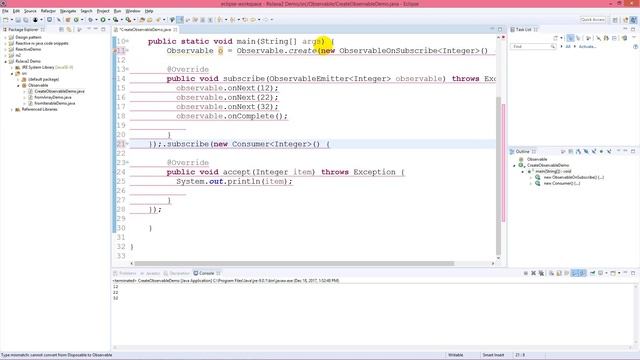Select main(String[]) in the Outline
The image size is (640, 360).
[x=553, y=171]
